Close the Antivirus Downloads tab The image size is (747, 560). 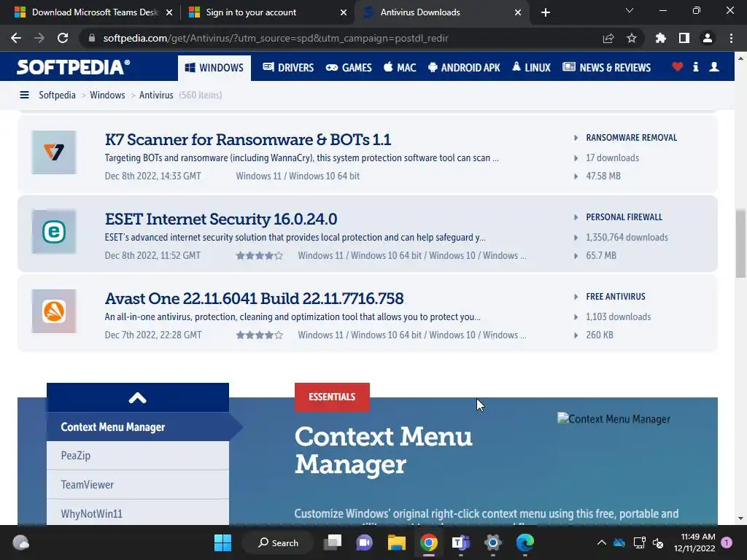518,12
